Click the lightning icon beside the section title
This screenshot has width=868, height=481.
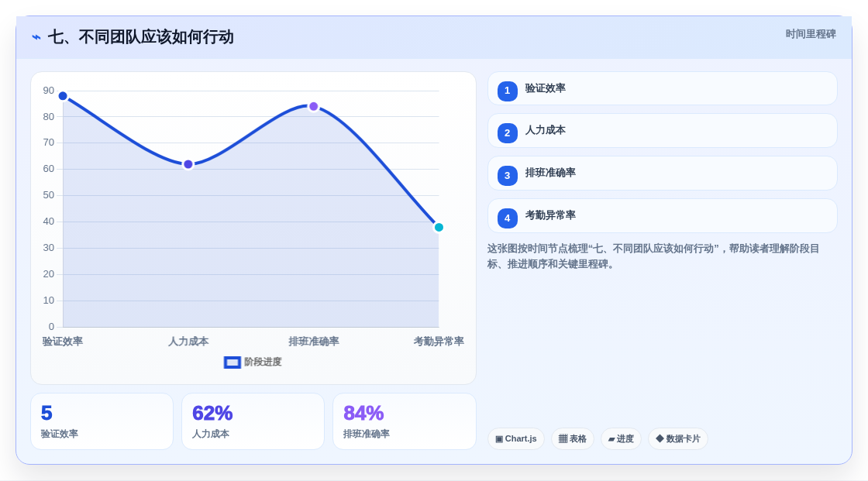click(x=36, y=37)
